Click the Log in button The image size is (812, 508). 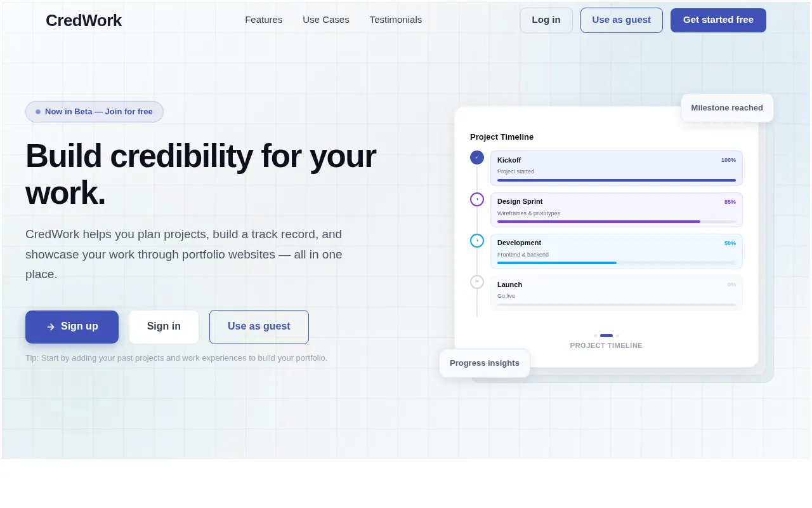pos(546,20)
